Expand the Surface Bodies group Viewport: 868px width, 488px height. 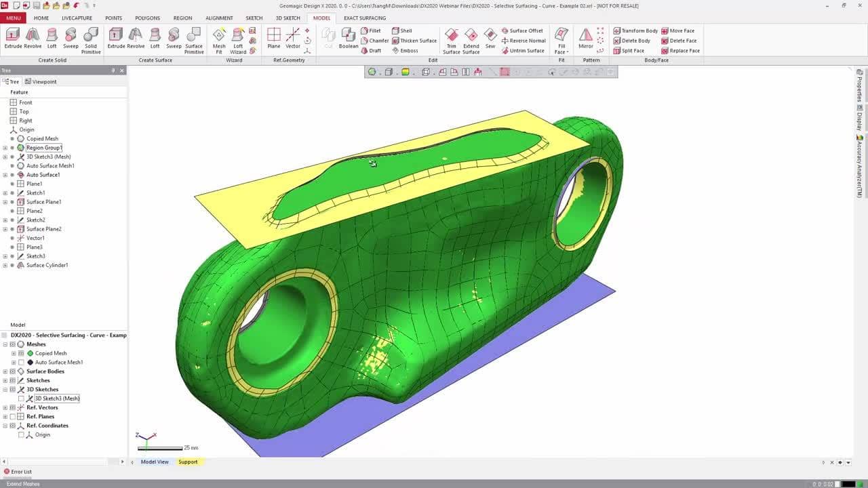pyautogui.click(x=5, y=371)
